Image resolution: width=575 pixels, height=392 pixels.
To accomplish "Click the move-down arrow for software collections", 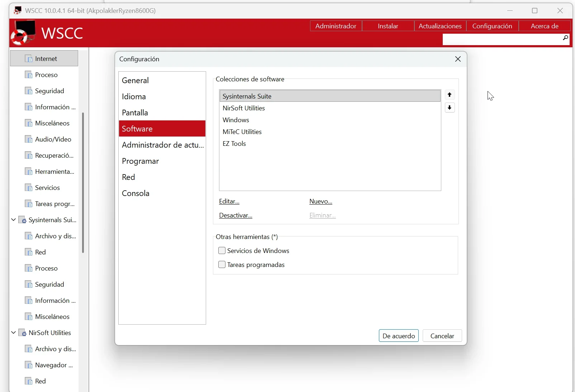I will click(x=450, y=107).
